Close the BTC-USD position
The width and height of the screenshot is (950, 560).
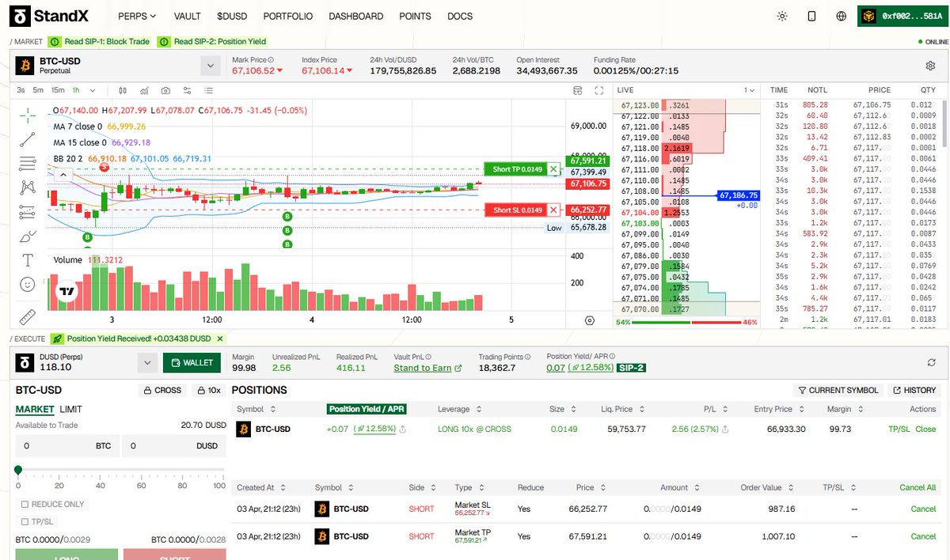(x=925, y=429)
